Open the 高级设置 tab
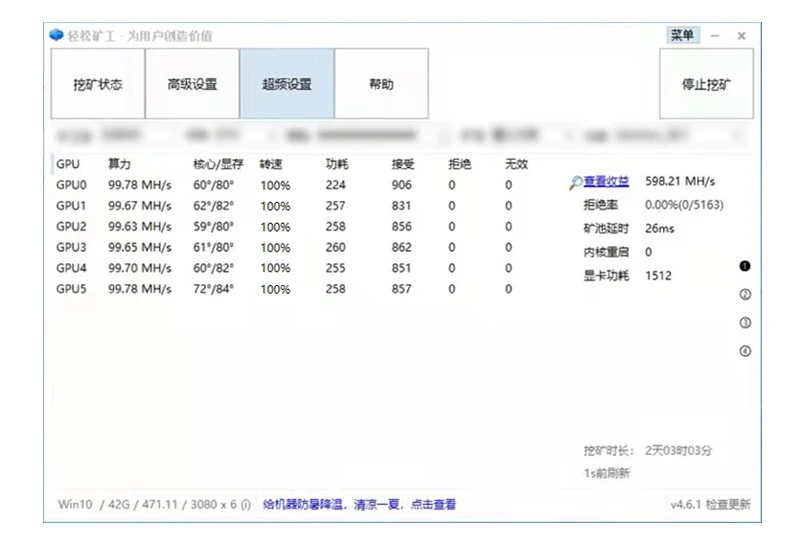The width and height of the screenshot is (800, 539). point(192,85)
